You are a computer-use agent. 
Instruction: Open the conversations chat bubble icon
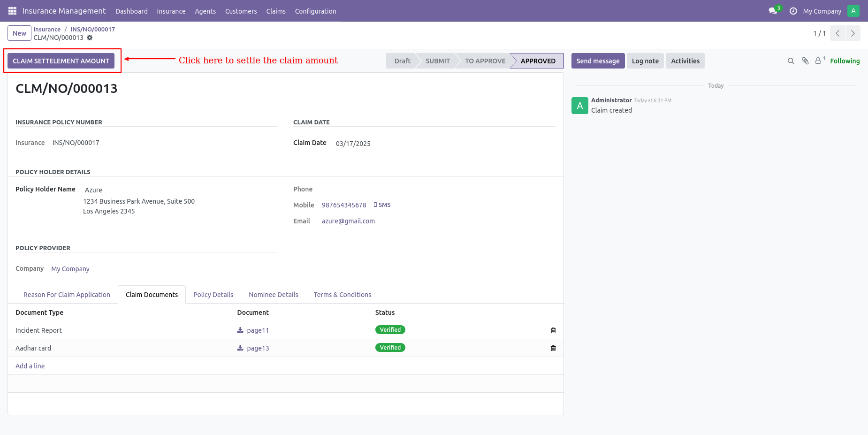773,11
